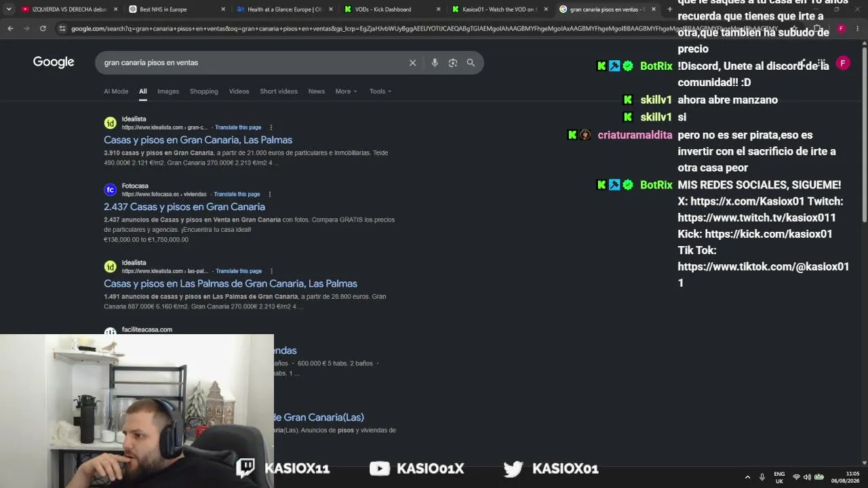Close the Health at a Glance tab
The width and height of the screenshot is (868, 488).
[x=331, y=9]
